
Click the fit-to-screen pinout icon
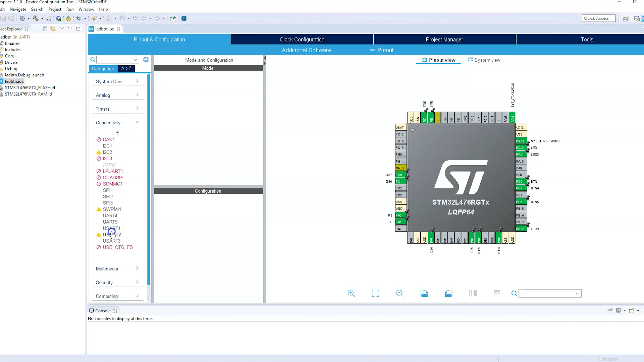click(x=375, y=293)
